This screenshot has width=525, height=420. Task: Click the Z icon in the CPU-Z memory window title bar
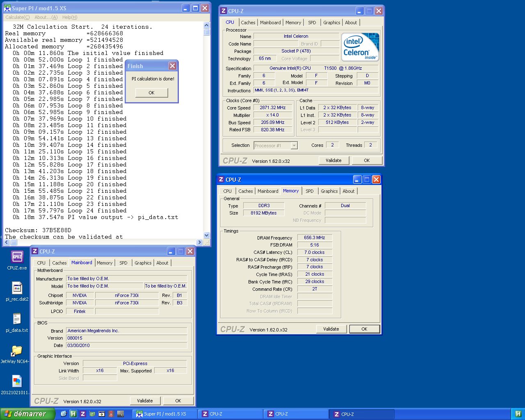(221, 179)
